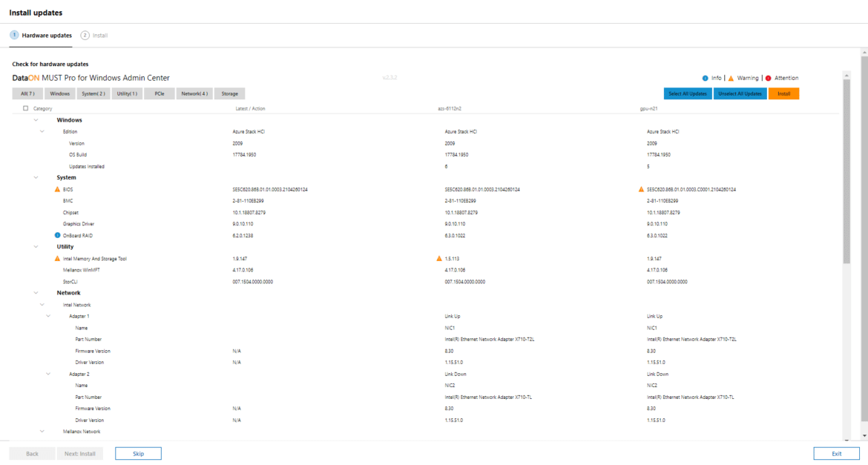Click warning icon beside gpu-n21 BIOS version
Screen dimensions: 868x465
click(x=641, y=189)
